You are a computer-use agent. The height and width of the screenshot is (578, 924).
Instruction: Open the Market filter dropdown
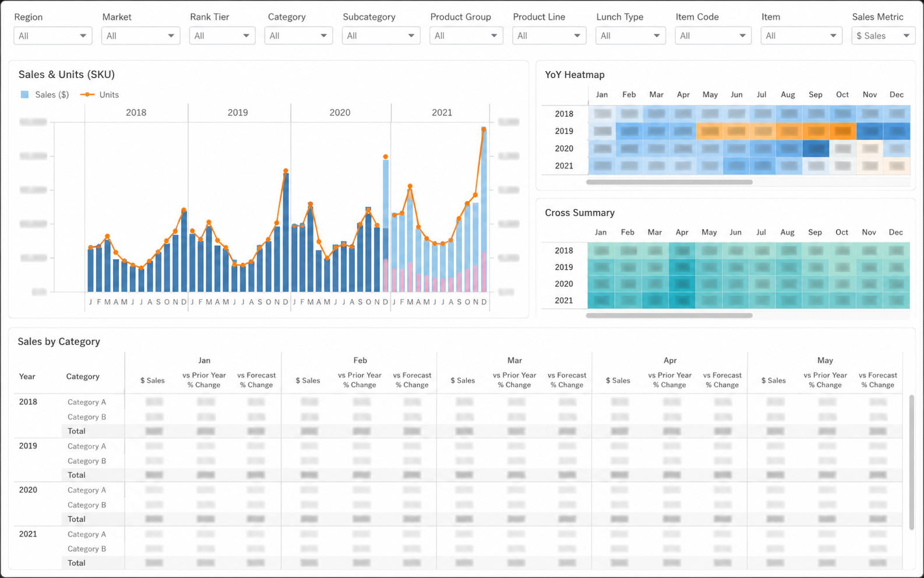point(141,36)
